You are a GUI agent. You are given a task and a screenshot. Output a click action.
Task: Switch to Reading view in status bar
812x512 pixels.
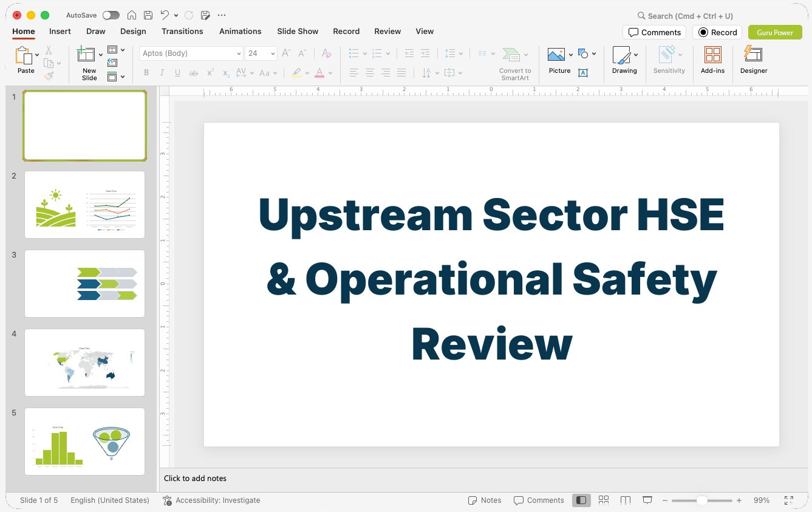(626, 500)
